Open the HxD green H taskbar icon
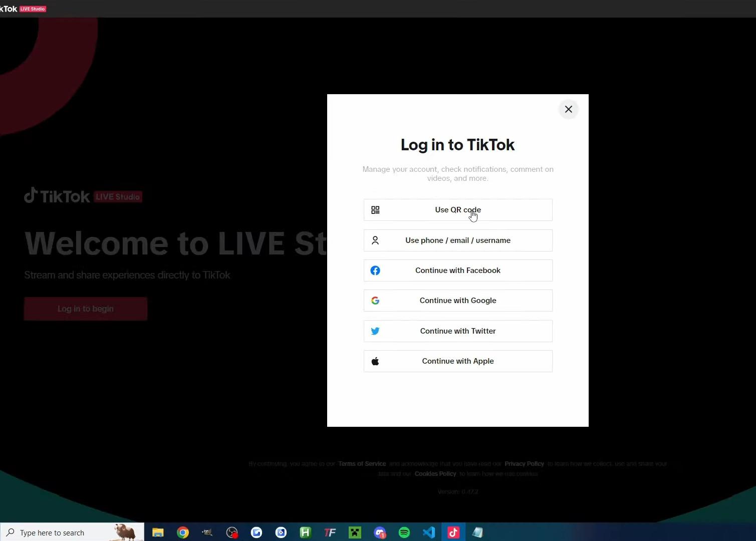Screen dimensions: 756x541 [x=306, y=532]
